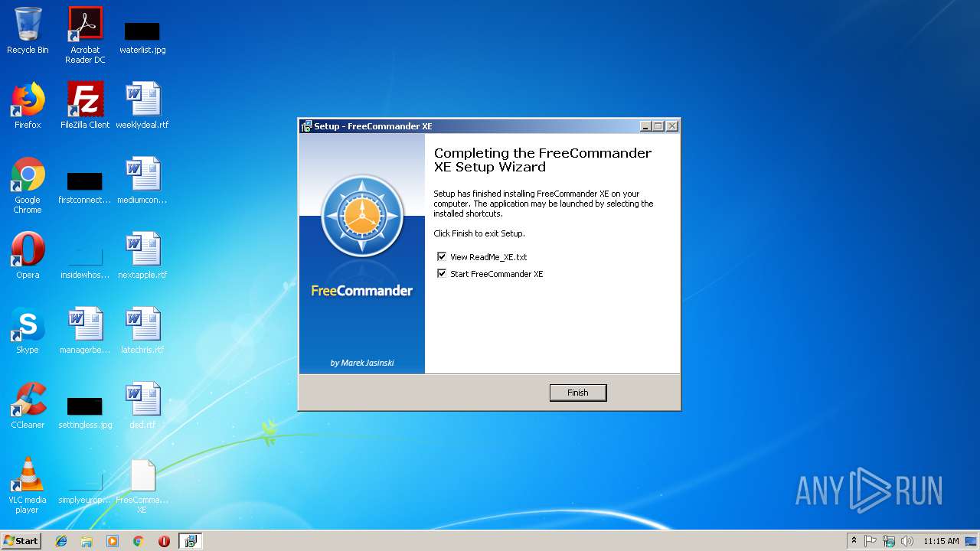The width and height of the screenshot is (980, 551).
Task: Select the Recycle Bin desktop icon
Action: click(28, 31)
